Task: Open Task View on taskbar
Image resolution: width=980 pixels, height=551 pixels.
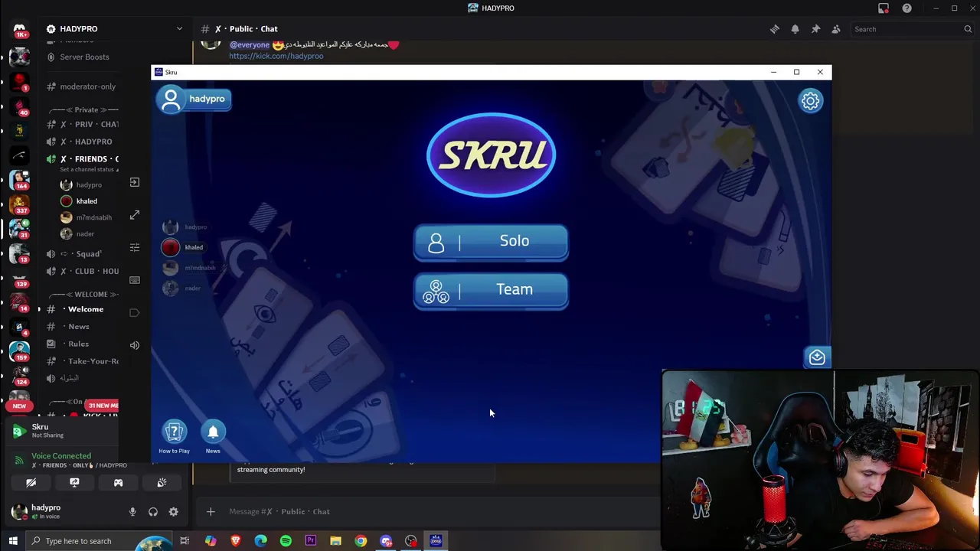Action: (x=185, y=541)
